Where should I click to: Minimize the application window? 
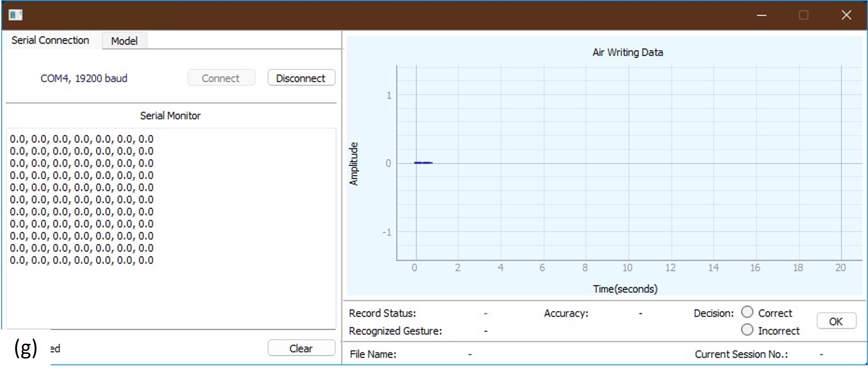pos(761,15)
